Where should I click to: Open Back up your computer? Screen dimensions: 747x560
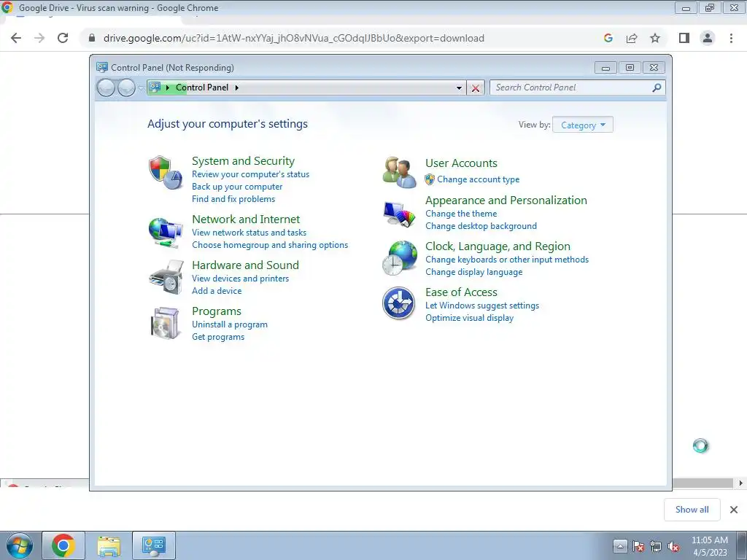click(237, 187)
